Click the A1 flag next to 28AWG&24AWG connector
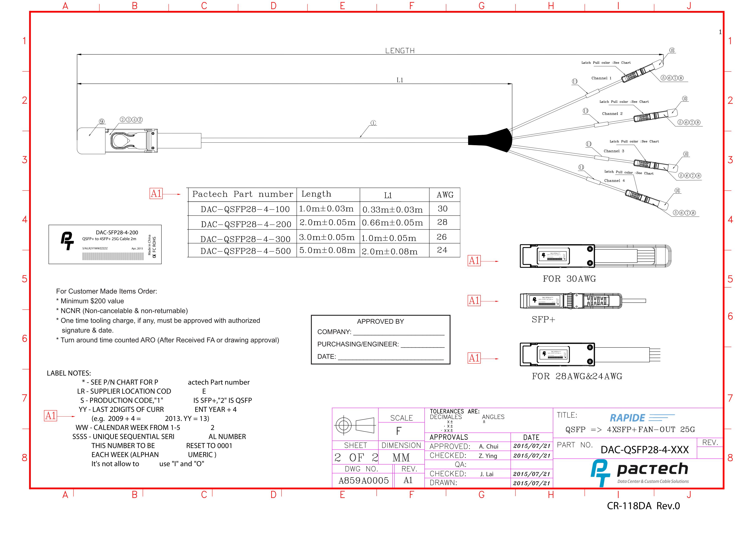Viewport: 756px width, 534px height. [x=474, y=358]
